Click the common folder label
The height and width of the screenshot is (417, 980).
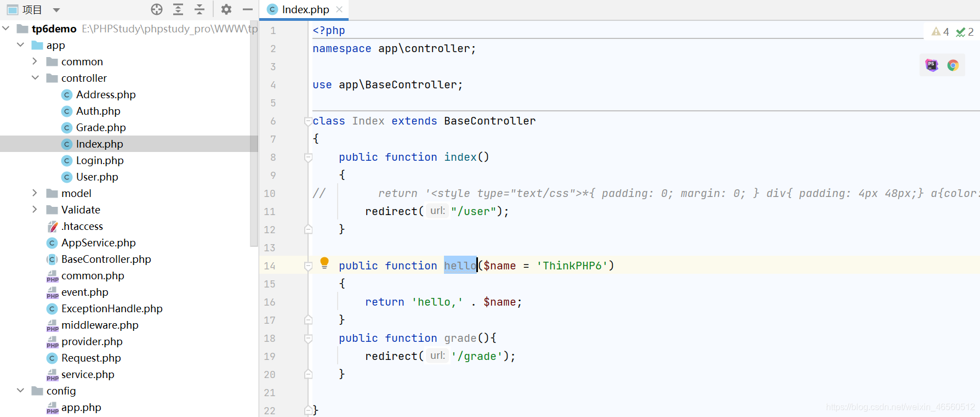click(x=82, y=61)
